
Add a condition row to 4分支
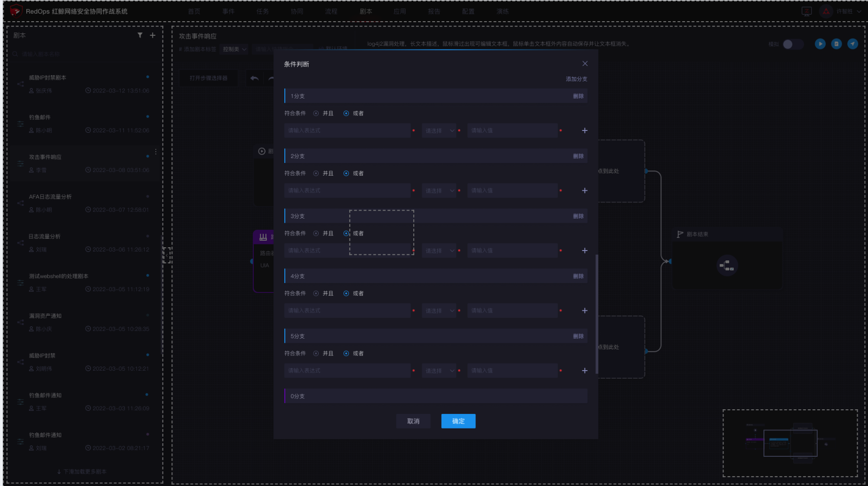pyautogui.click(x=585, y=311)
